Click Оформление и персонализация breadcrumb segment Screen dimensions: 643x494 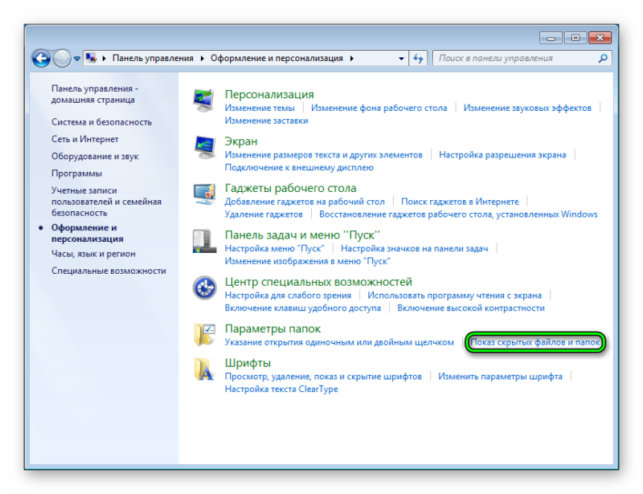click(x=277, y=58)
